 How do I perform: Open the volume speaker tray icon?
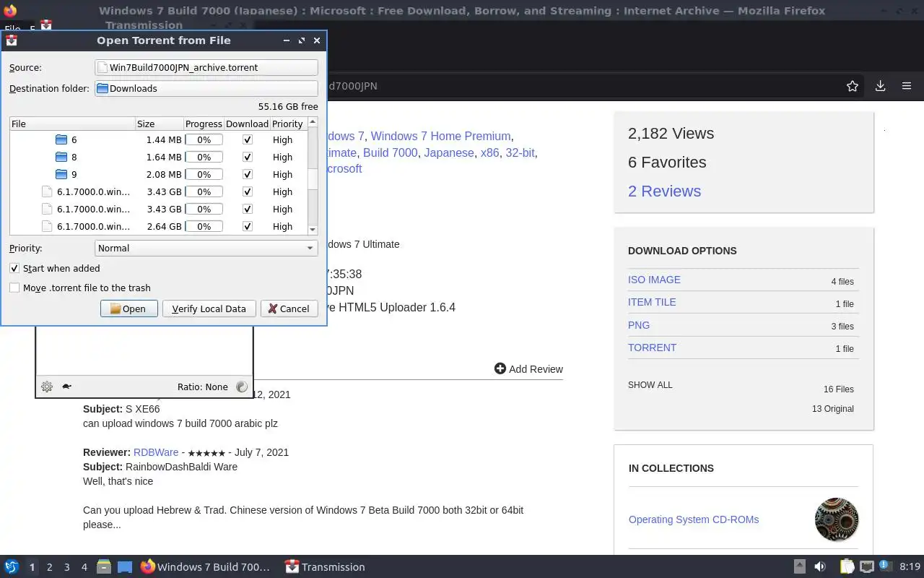[x=820, y=566]
